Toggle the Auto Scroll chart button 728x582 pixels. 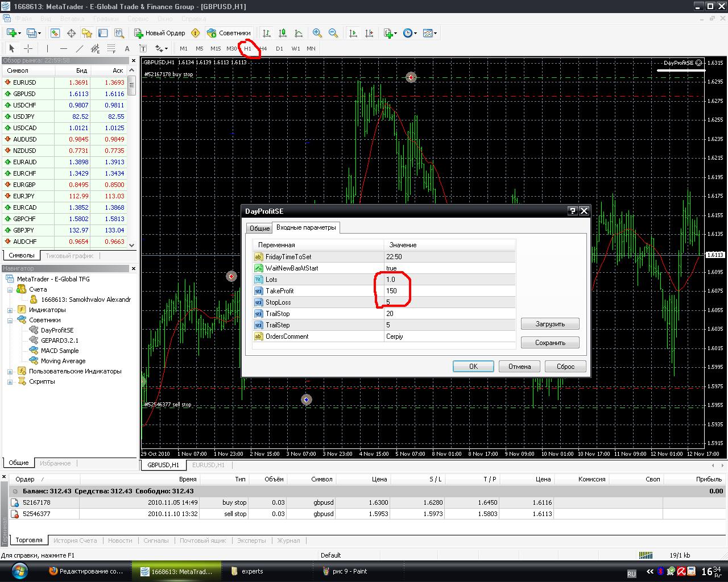tap(353, 33)
